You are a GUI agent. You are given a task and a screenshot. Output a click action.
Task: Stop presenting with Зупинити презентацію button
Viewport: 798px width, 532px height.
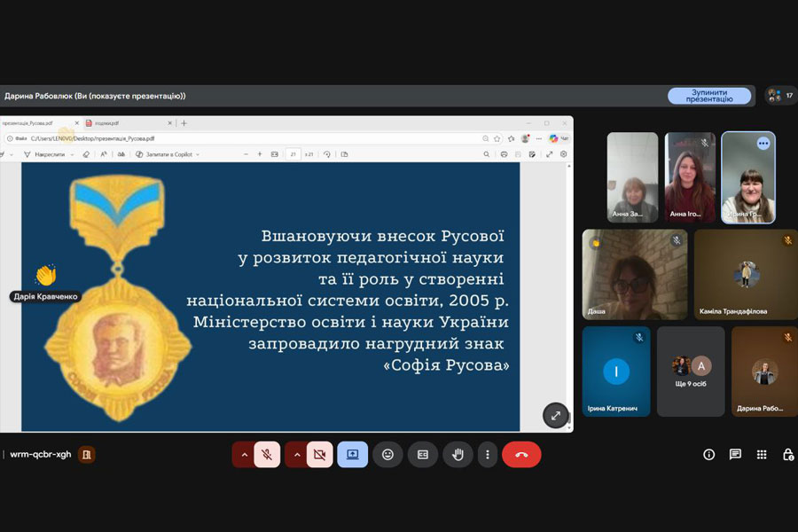click(709, 96)
